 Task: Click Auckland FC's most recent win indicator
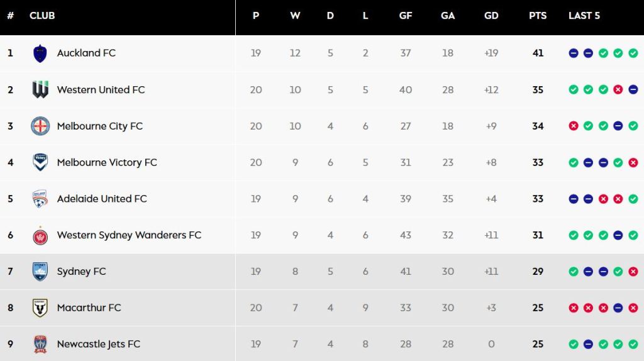tap(633, 53)
